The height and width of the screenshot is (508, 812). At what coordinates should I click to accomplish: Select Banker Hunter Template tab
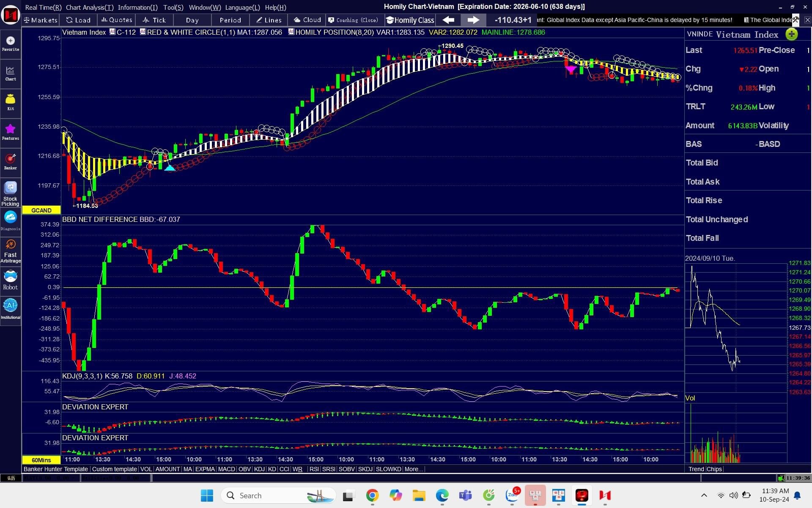click(56, 469)
